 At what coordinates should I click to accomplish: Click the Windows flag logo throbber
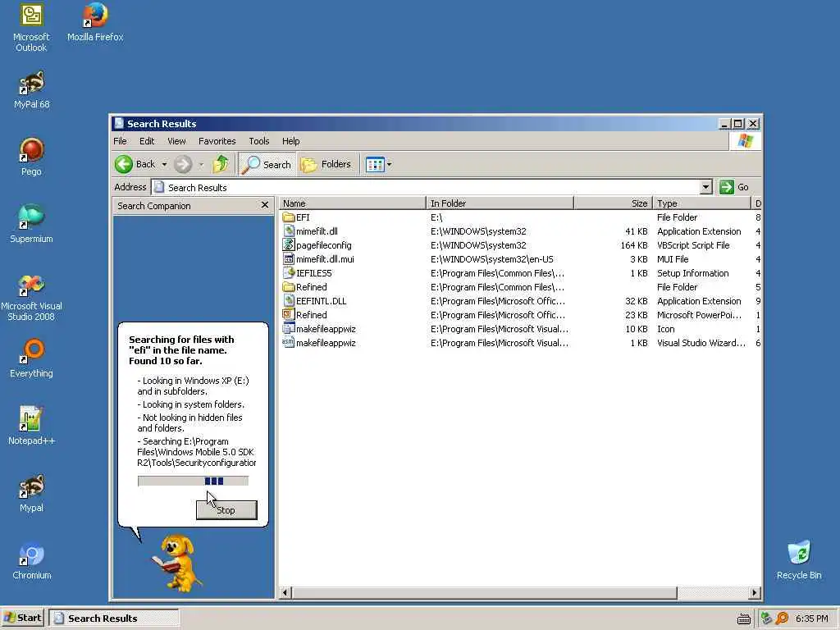745,141
